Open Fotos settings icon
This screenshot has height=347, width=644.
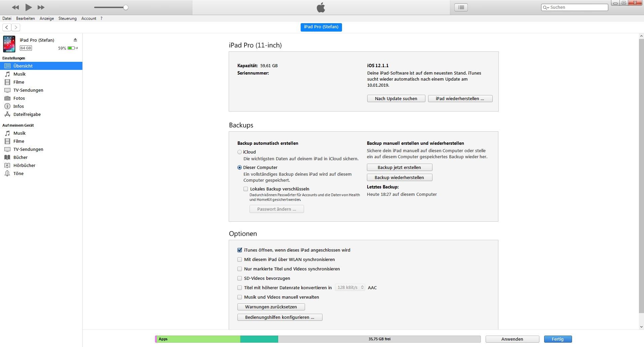(7, 98)
